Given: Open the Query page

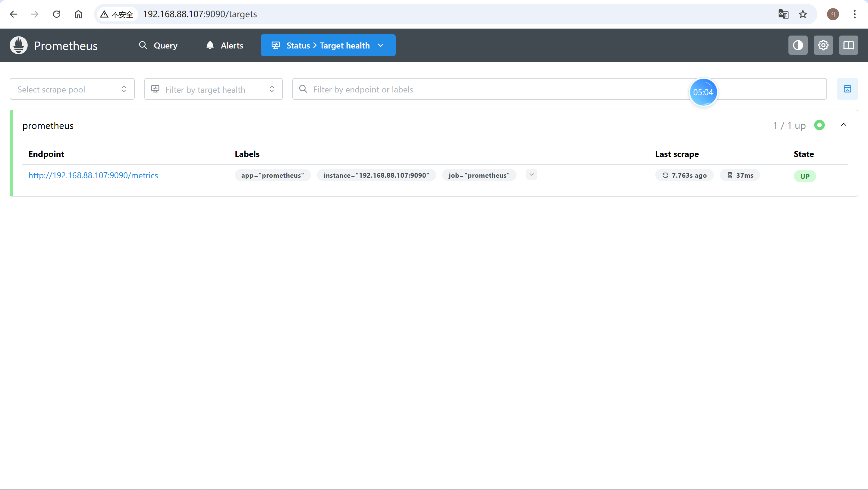Looking at the screenshot, I should 158,45.
